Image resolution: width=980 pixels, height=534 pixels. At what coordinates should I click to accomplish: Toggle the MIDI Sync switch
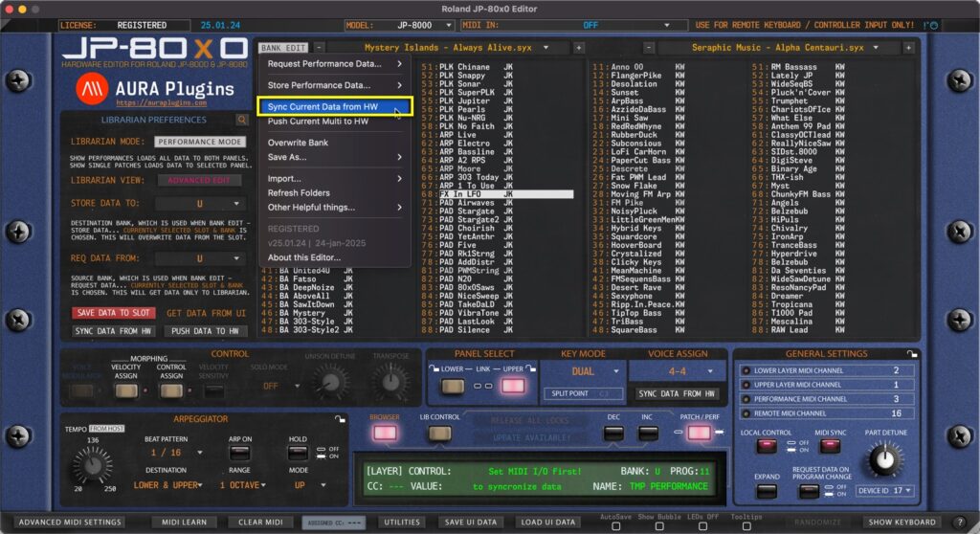(x=830, y=446)
